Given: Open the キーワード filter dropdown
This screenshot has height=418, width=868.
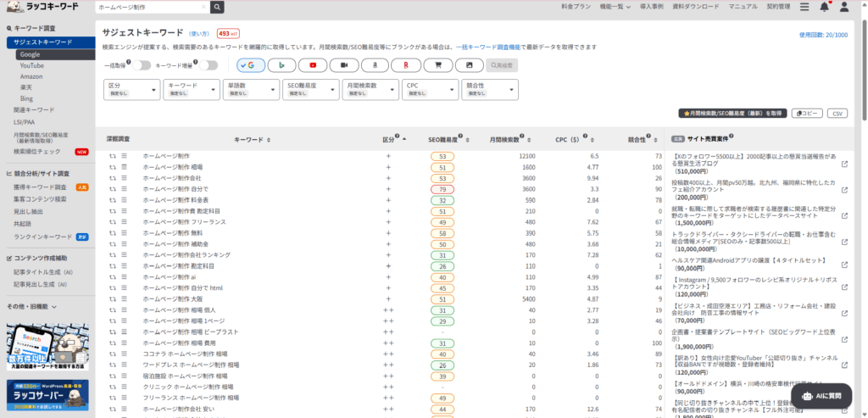Looking at the screenshot, I should [x=192, y=90].
